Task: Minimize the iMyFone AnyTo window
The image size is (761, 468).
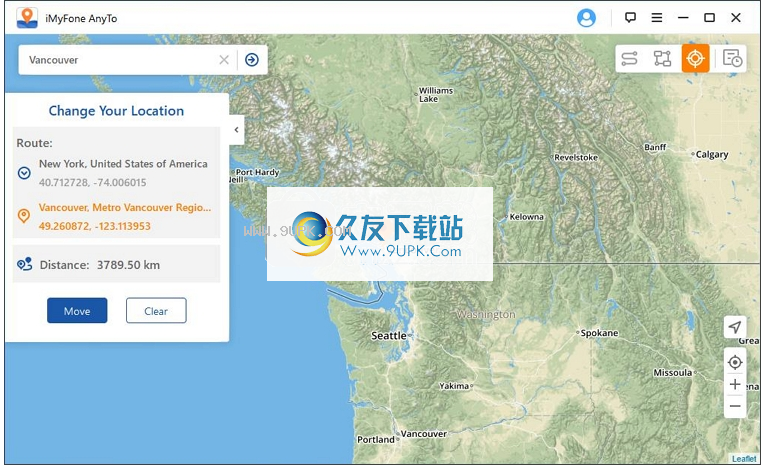Action: (x=683, y=18)
